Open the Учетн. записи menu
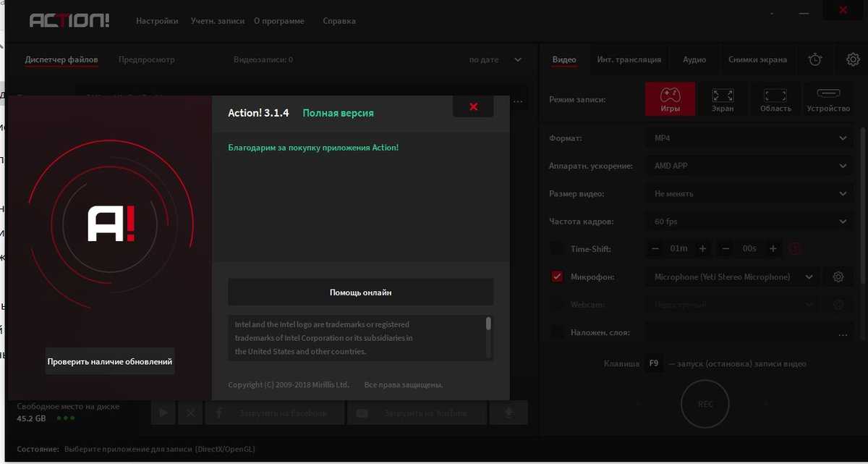Image resolution: width=868 pixels, height=464 pixels. pos(218,21)
